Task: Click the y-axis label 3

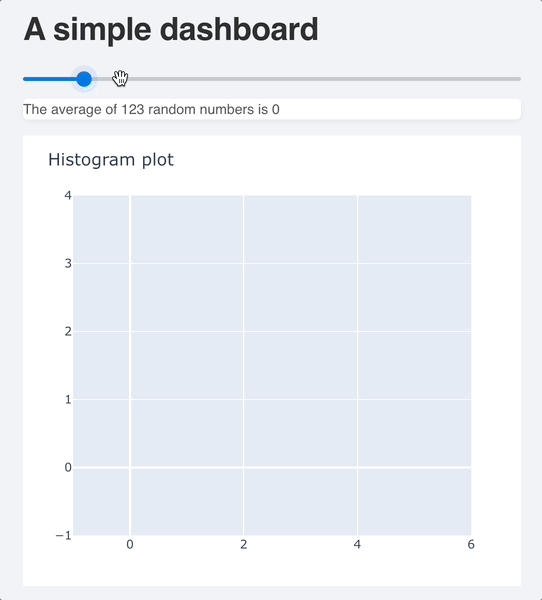Action: point(68,264)
